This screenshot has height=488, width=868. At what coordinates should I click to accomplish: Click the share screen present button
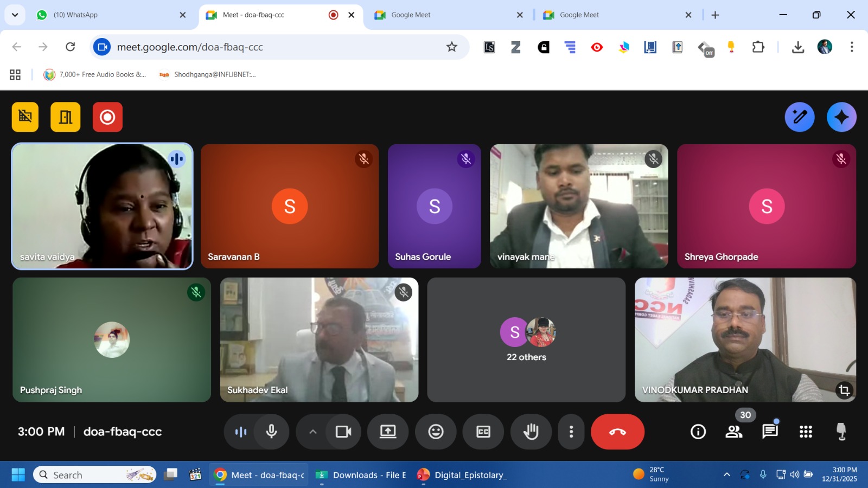click(x=388, y=432)
